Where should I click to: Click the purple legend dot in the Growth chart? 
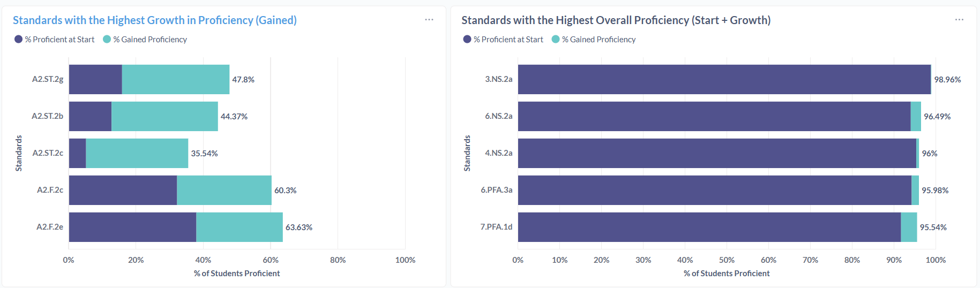pos(19,40)
